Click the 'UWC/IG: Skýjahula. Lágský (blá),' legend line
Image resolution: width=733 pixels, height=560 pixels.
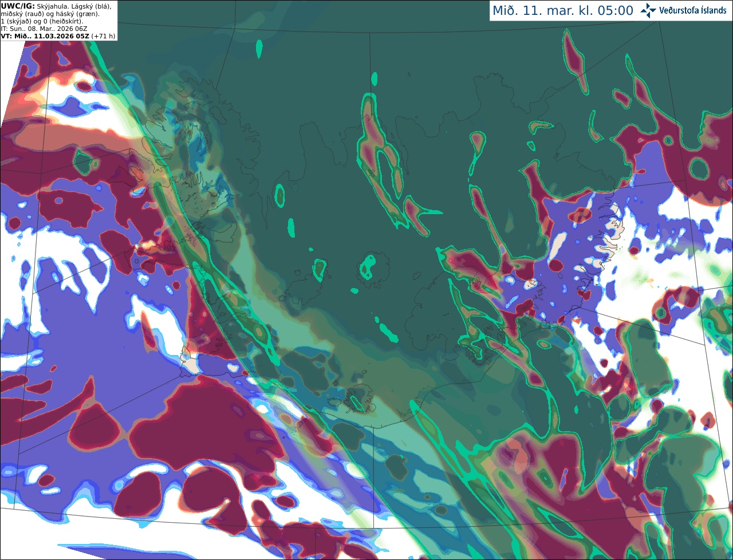coord(56,6)
